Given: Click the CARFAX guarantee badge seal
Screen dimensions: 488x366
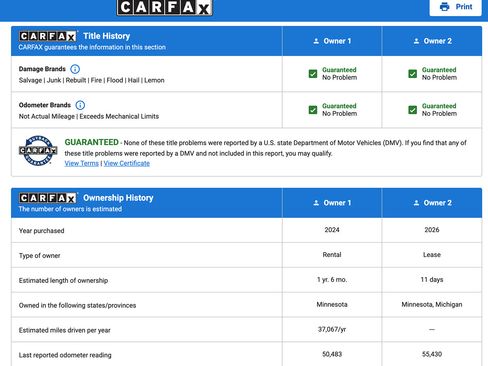Looking at the screenshot, I should coord(38,150).
